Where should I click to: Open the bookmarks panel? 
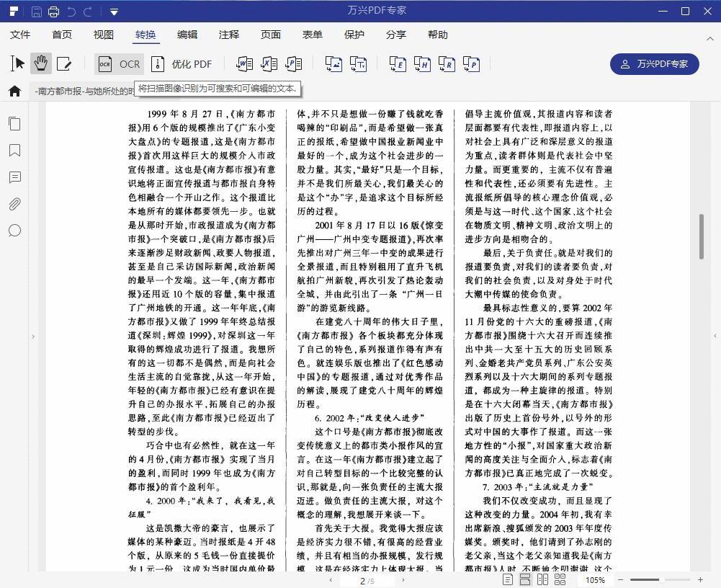pos(14,151)
